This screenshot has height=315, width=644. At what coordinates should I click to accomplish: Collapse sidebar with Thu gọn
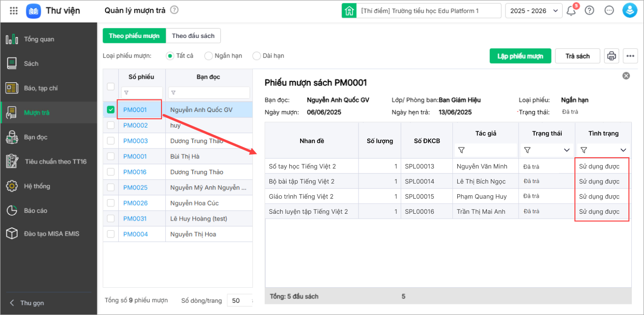(27, 303)
